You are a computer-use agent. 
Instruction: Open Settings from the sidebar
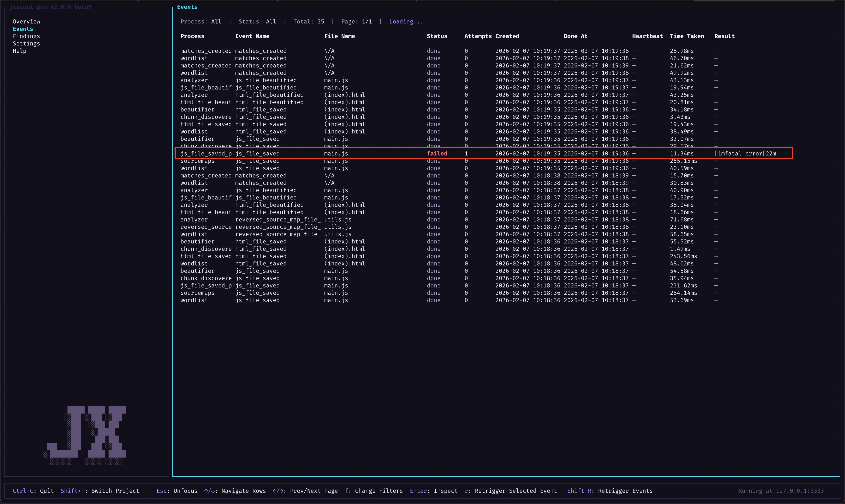(26, 44)
